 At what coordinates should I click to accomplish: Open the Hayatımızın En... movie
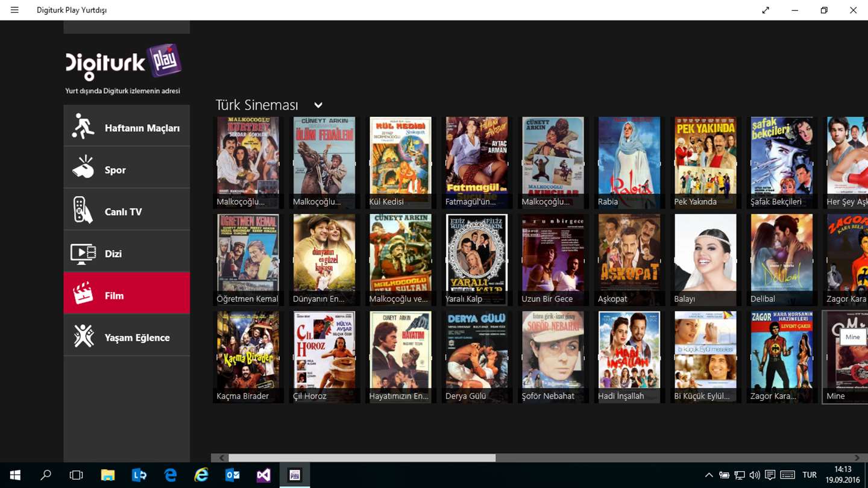click(x=400, y=357)
